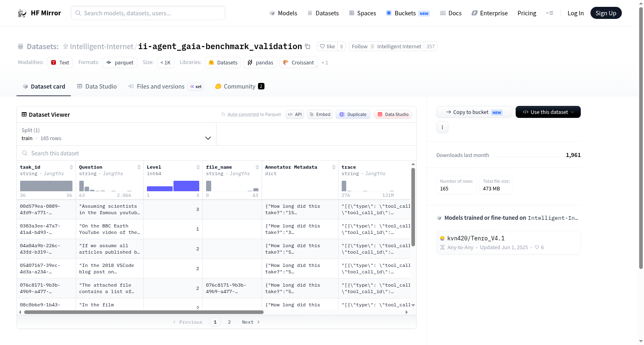The width and height of the screenshot is (644, 345).
Task: Sort the Annotator Metadata column
Action: [334, 167]
